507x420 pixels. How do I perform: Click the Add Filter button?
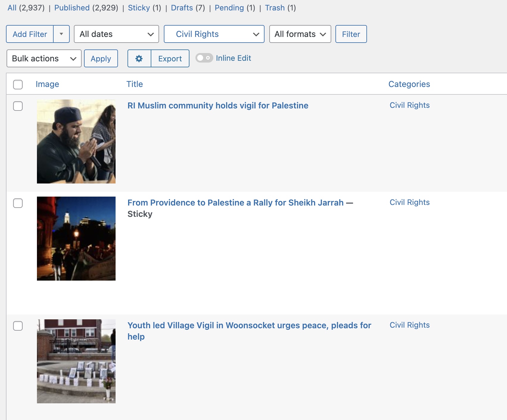coord(30,34)
